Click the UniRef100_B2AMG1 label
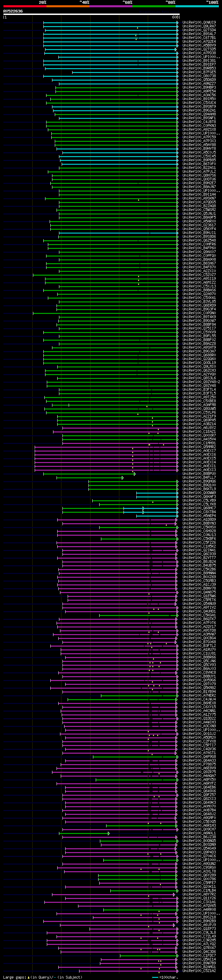222x980 pixels. [199, 967]
